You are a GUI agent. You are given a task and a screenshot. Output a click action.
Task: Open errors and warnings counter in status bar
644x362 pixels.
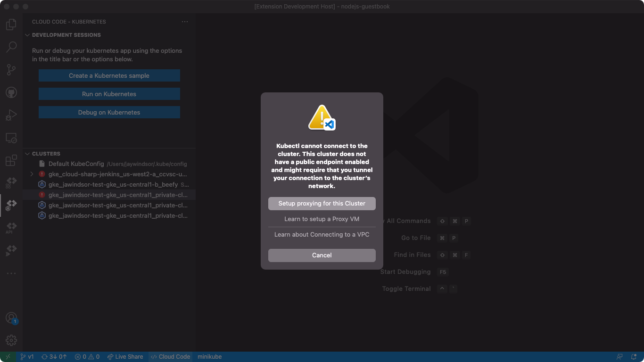click(x=88, y=357)
